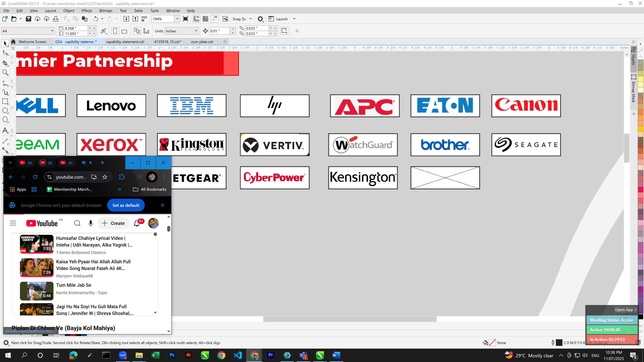This screenshot has width=644, height=362.
Task: Click Set as default in Chrome
Action: click(x=126, y=205)
